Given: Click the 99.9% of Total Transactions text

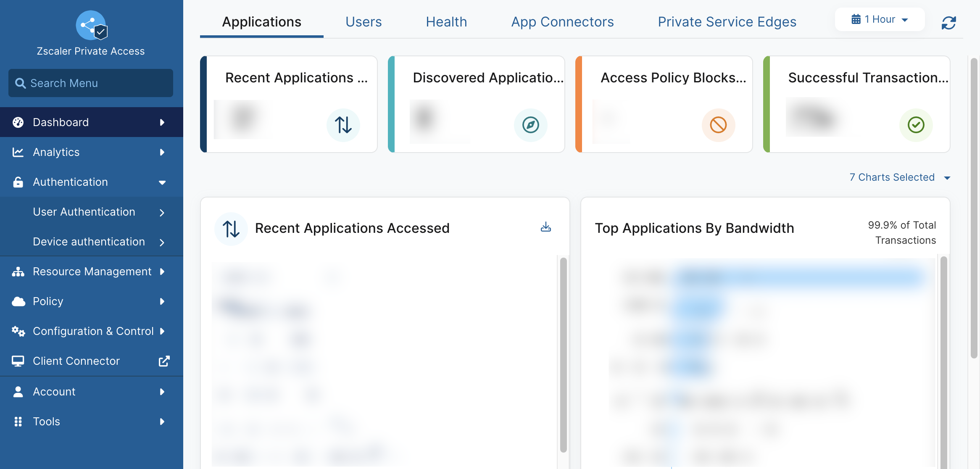Looking at the screenshot, I should coord(902,233).
